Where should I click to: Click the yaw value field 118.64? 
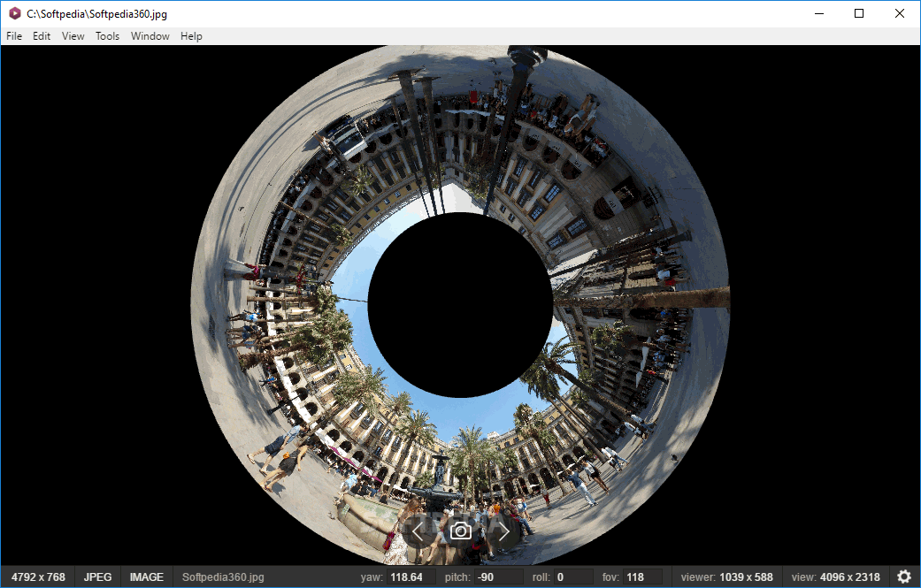[x=411, y=577]
